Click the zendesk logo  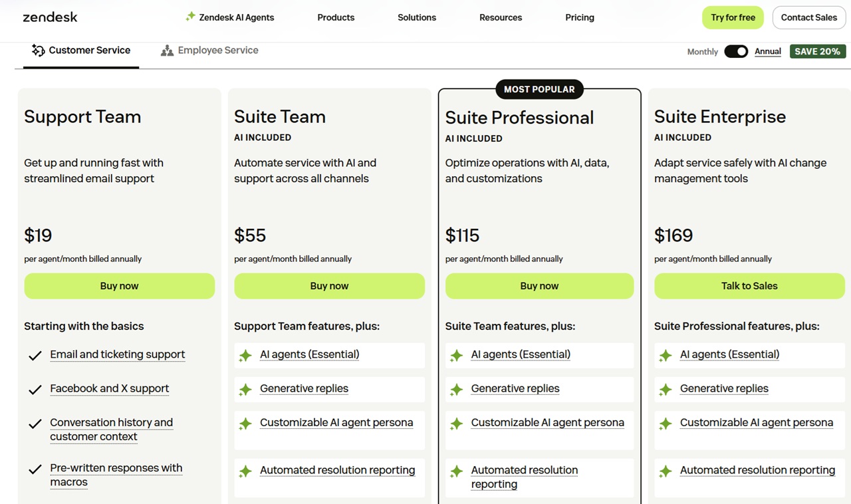point(50,17)
